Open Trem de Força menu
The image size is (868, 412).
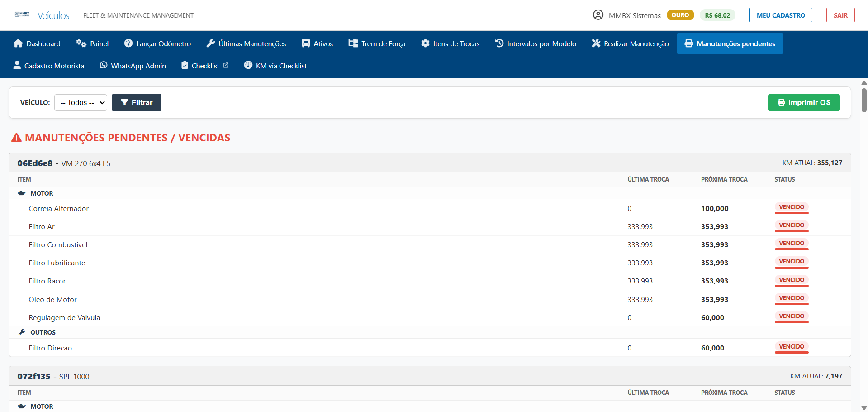coord(377,43)
